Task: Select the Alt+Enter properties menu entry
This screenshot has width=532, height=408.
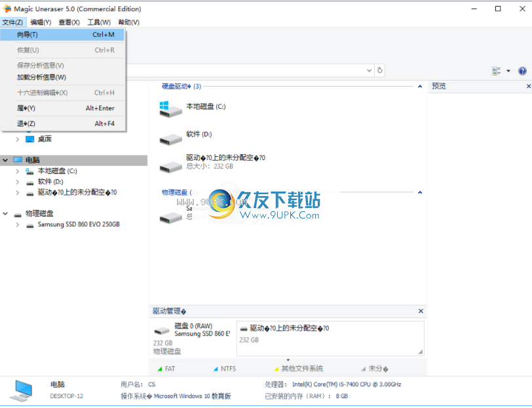Action: pos(62,108)
